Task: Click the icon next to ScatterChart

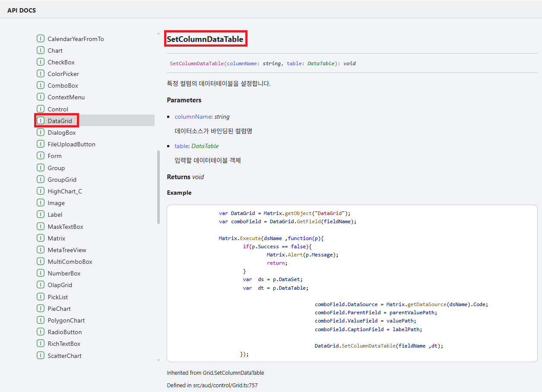Action: 41,356
